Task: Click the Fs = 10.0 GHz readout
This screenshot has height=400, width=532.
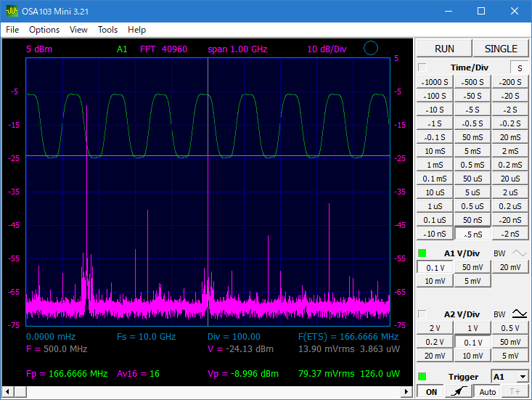Action: (146, 337)
